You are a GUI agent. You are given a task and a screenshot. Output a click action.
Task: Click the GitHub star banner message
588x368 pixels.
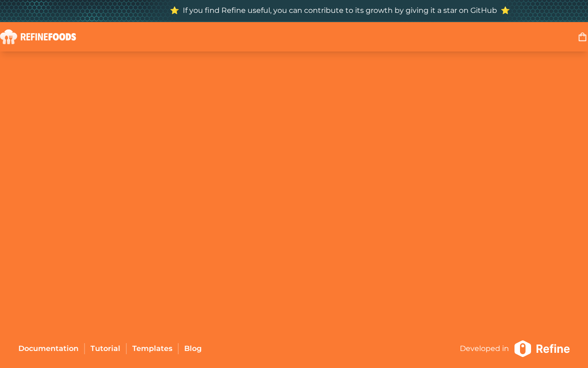pyautogui.click(x=340, y=11)
